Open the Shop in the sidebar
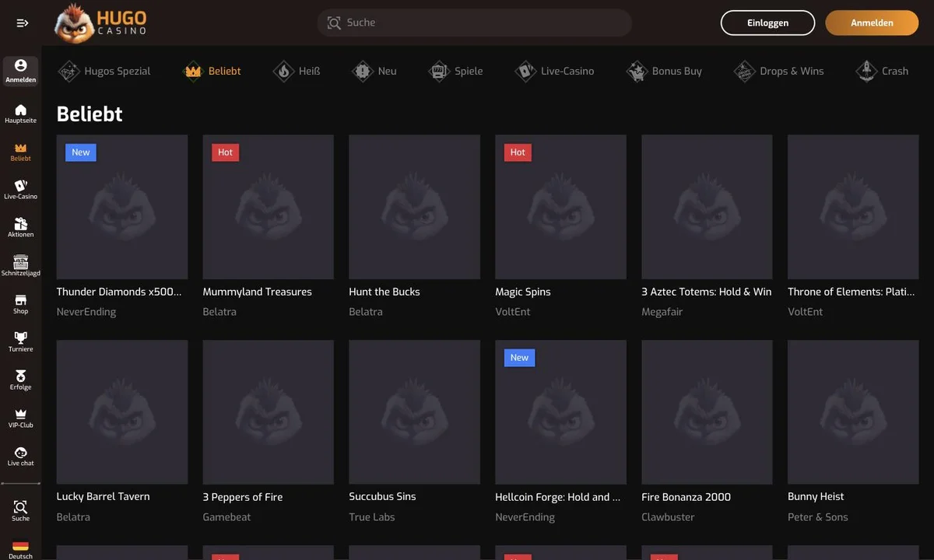Viewport: 934px width, 560px height. 21,304
